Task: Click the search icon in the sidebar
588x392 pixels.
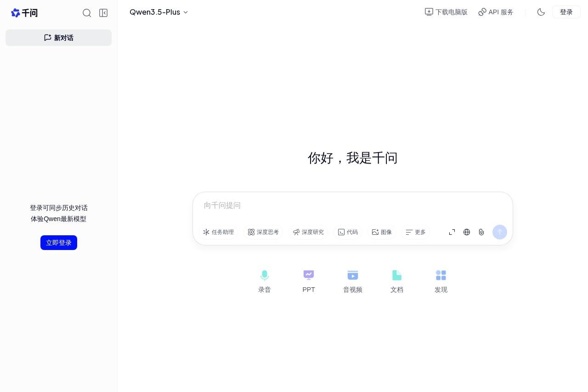Action: tap(87, 13)
